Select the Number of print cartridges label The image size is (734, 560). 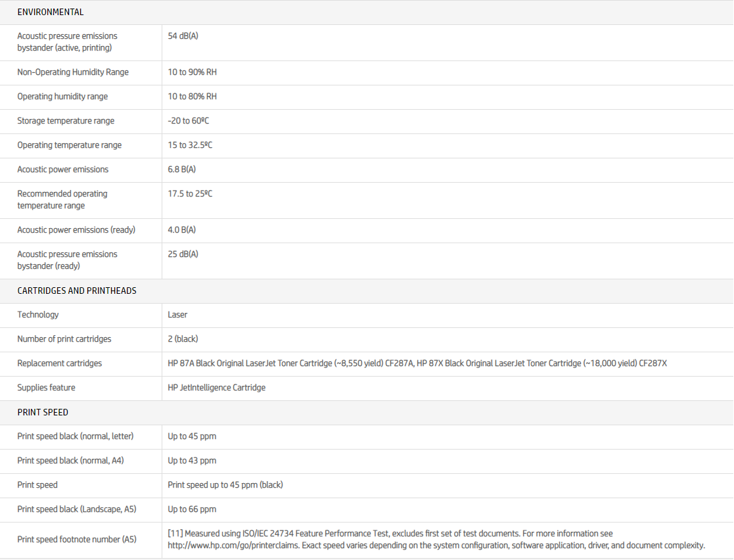click(64, 339)
